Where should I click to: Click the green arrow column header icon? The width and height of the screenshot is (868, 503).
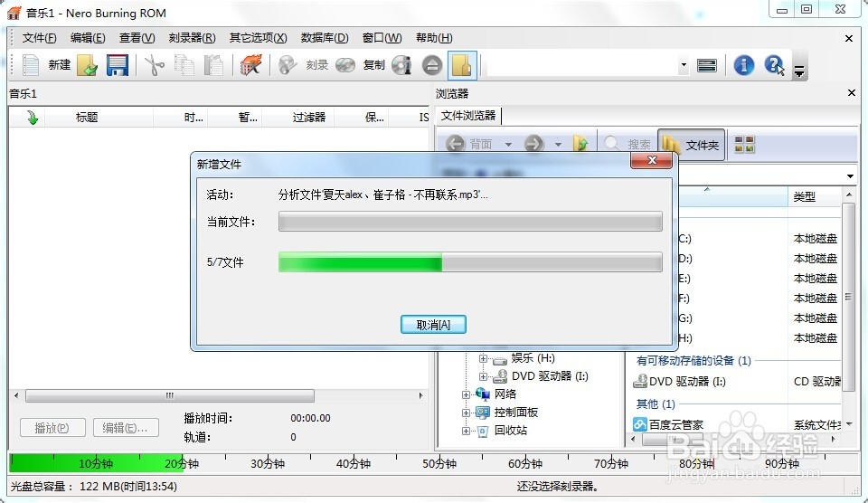(x=33, y=117)
